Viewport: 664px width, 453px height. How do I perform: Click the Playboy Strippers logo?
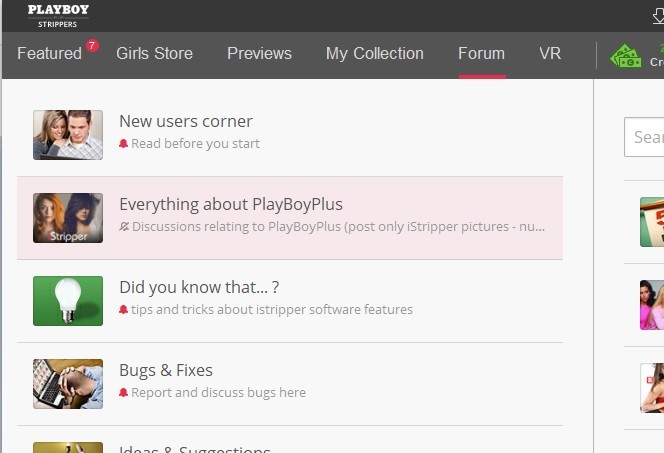click(x=58, y=16)
